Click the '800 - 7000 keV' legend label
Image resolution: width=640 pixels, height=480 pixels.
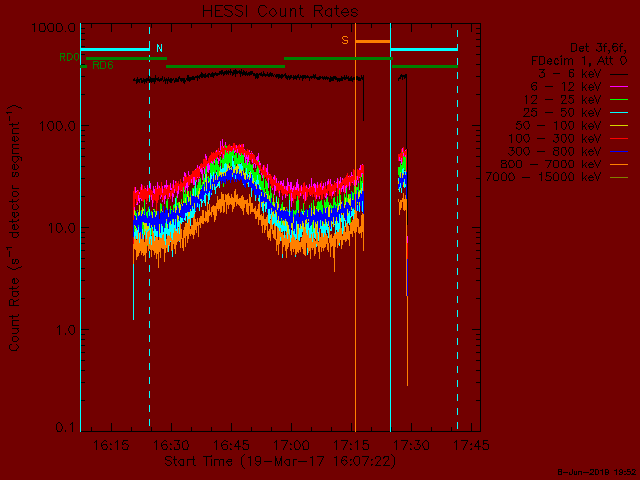pos(551,164)
